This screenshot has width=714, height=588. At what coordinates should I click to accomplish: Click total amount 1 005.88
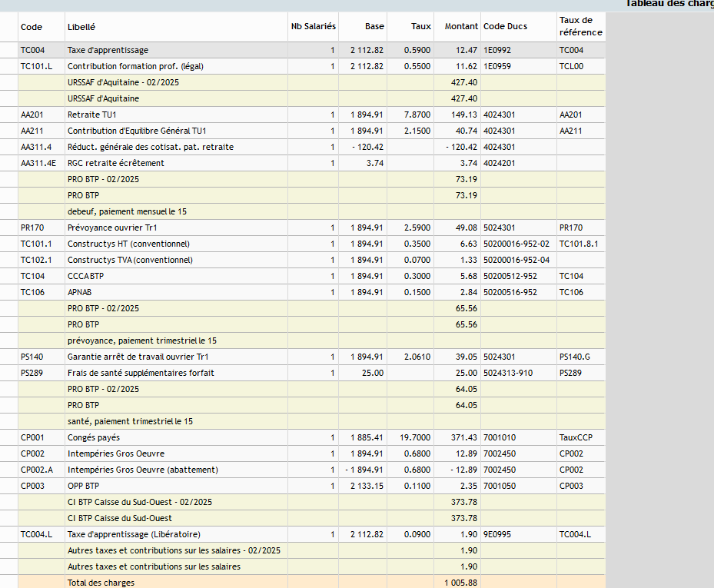(x=461, y=583)
